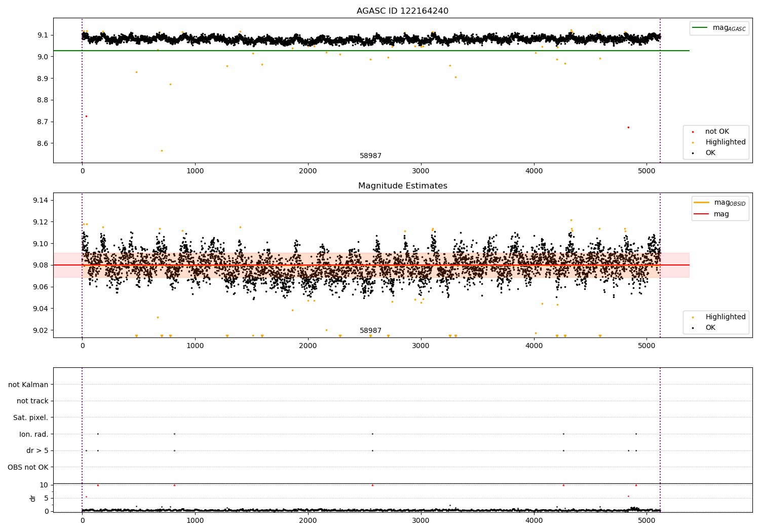The height and width of the screenshot is (532, 760).
Task: Click the 9.14 tick on the Magnitude Estimates y-axis
Action: [41, 201]
